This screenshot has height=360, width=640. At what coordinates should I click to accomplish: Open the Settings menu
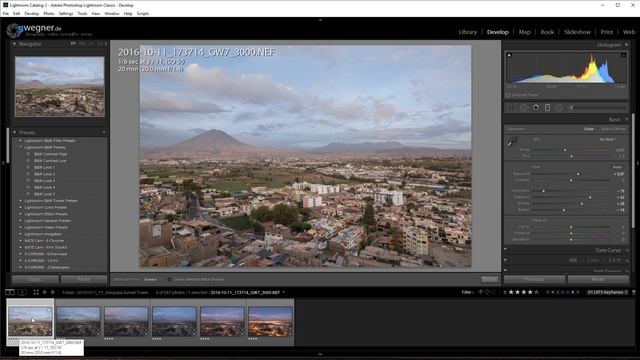click(66, 13)
